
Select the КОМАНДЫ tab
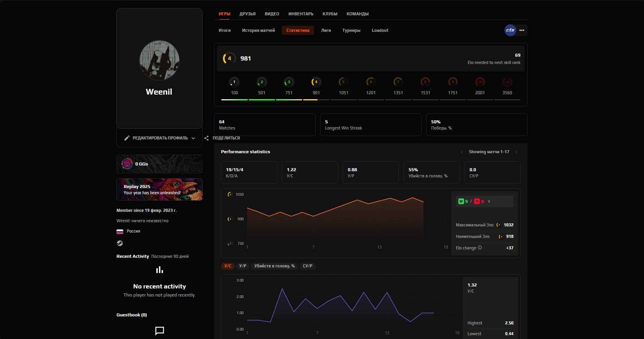click(358, 14)
